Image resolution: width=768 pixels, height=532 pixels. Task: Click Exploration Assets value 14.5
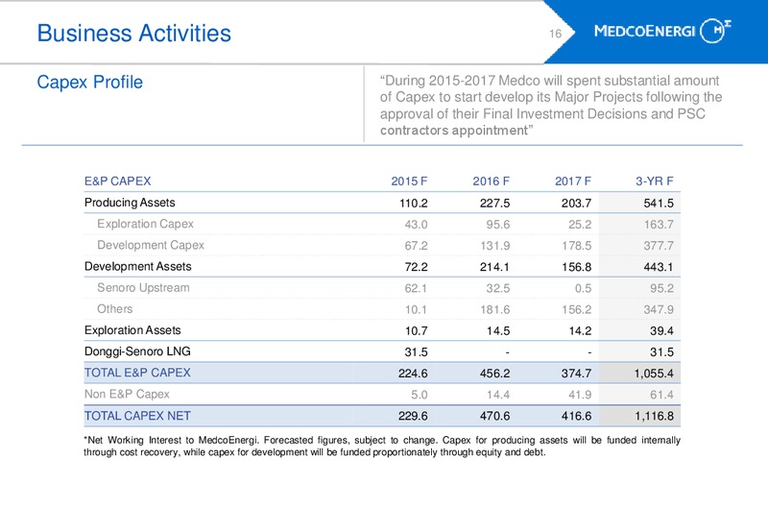(x=498, y=330)
